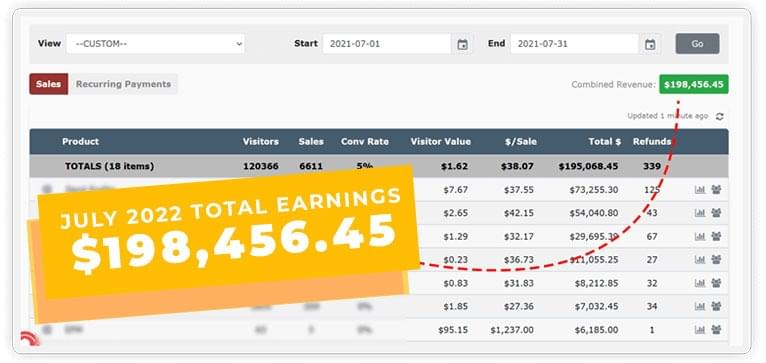
Task: Click the Go button
Action: click(697, 44)
